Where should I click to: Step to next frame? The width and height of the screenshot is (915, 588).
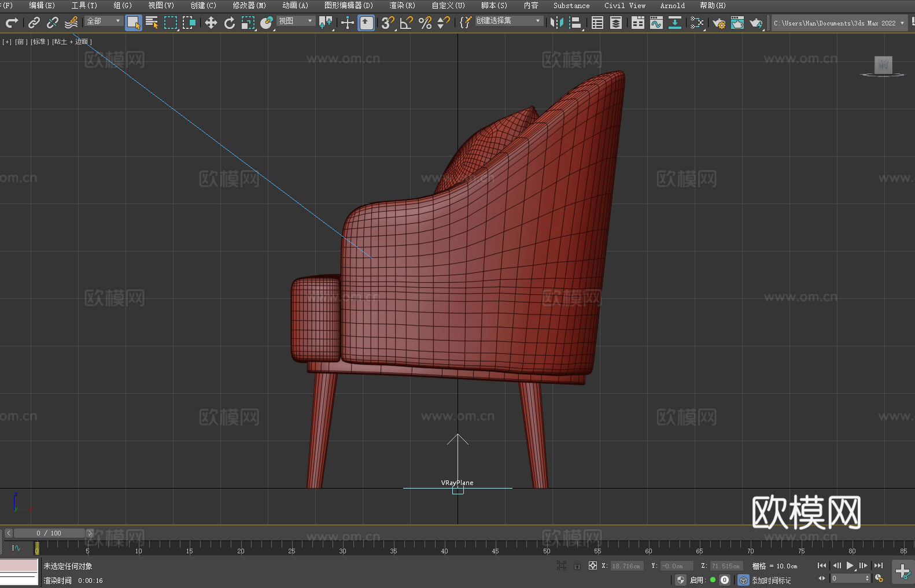864,565
